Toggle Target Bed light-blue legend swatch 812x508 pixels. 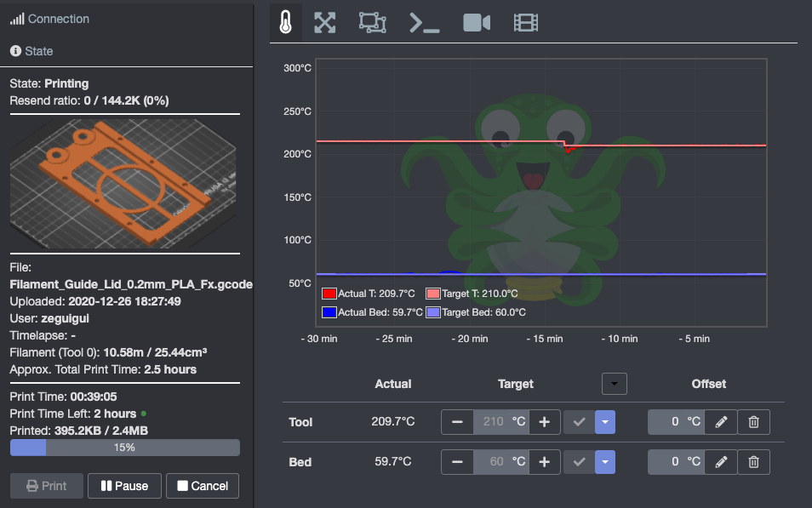coord(433,312)
